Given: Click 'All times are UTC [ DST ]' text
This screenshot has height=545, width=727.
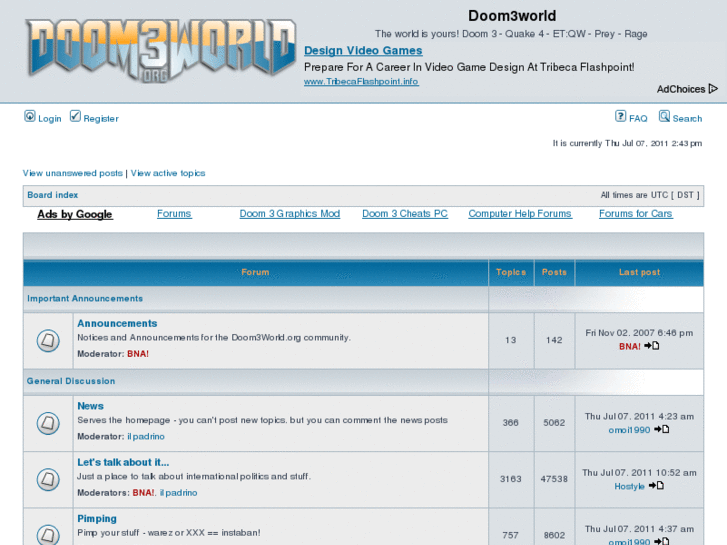Looking at the screenshot, I should (650, 195).
